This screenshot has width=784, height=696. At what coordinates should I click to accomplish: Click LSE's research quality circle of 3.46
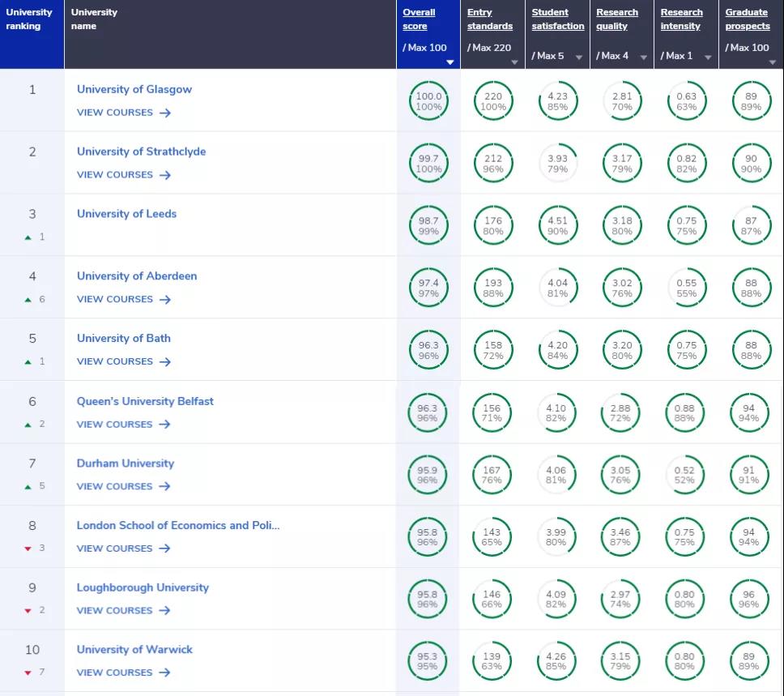(x=620, y=536)
